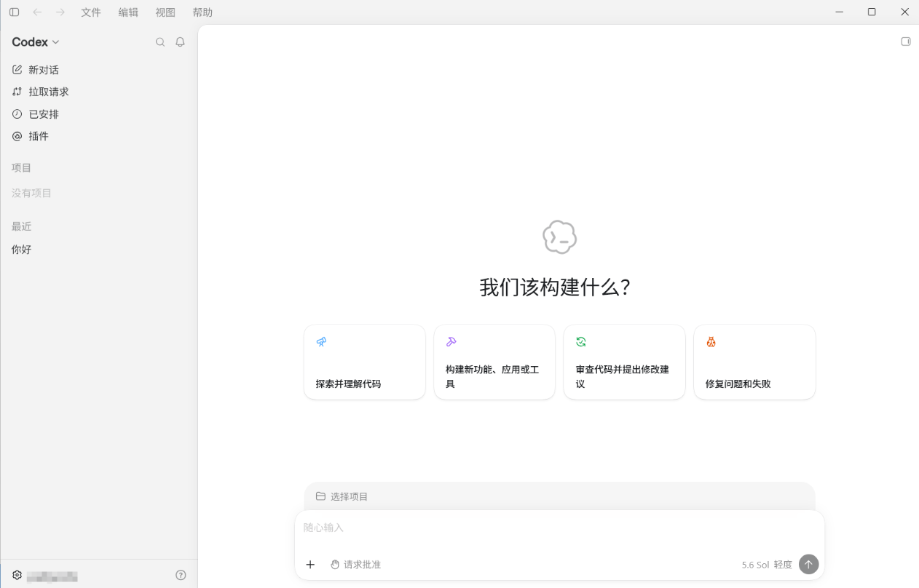Viewport: 919px width, 588px height.
Task: Choose the 修复问题和失败 card
Action: click(754, 362)
